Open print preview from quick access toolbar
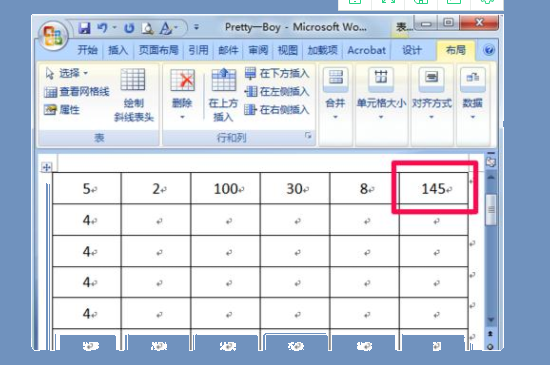This screenshot has height=365, width=550. [x=147, y=28]
